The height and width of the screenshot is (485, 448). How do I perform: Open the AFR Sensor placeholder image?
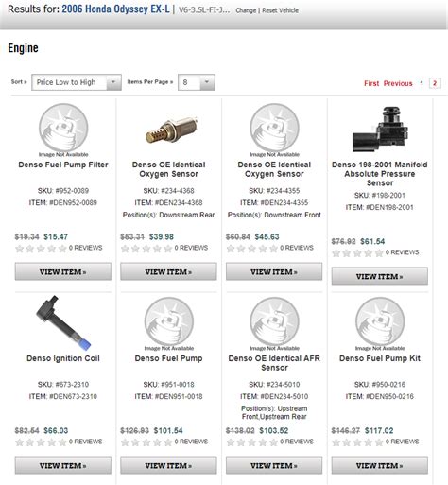[274, 323]
